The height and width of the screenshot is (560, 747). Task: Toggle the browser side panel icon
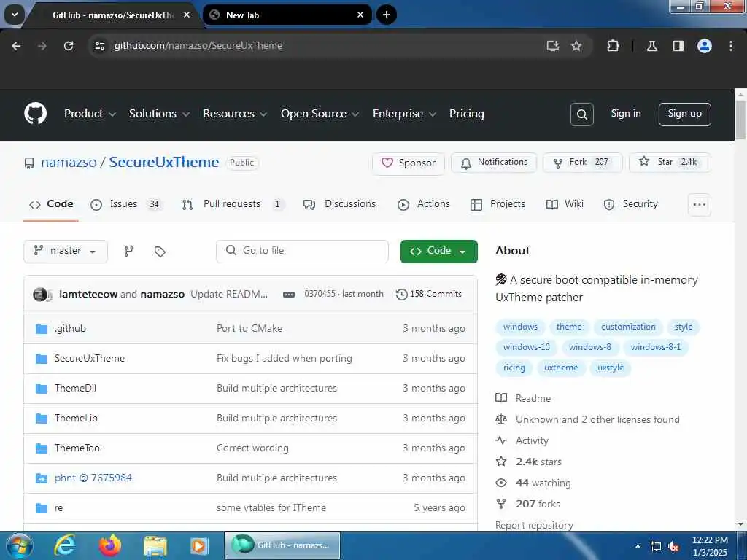click(678, 46)
